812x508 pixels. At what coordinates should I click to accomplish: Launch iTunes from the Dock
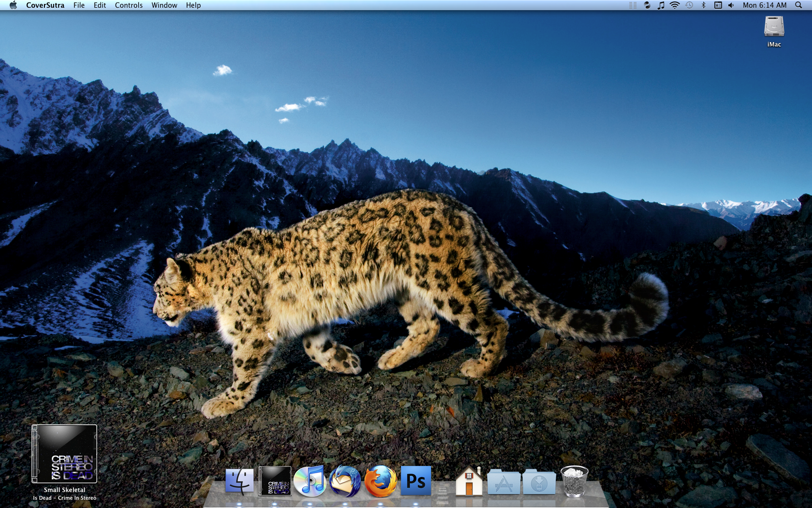(x=310, y=481)
